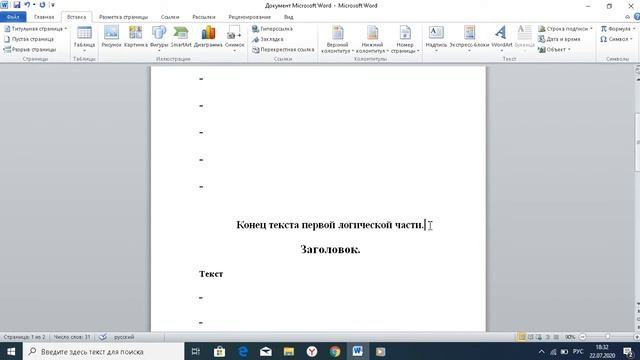This screenshot has height=360, width=640.
Task: Insert Дата и время
Action: coord(559,39)
